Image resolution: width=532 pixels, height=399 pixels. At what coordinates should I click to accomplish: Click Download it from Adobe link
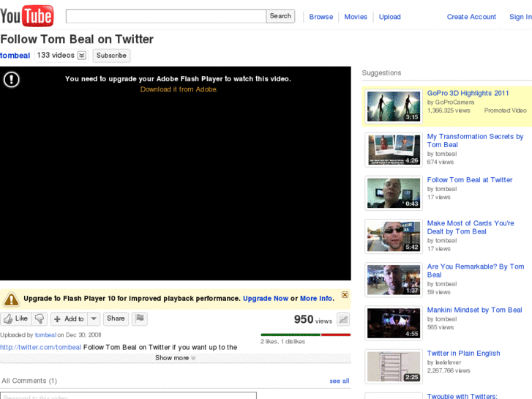pos(179,89)
